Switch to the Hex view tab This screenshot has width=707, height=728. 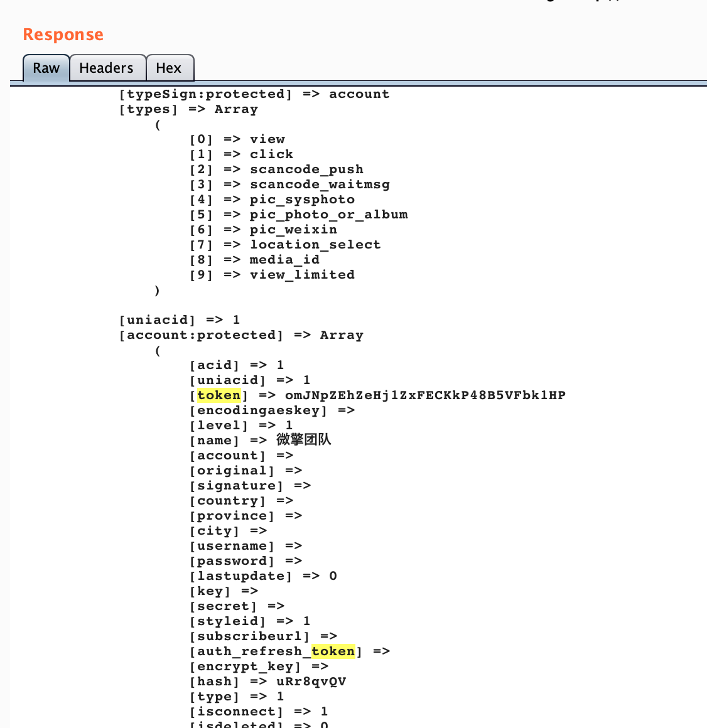pos(169,68)
